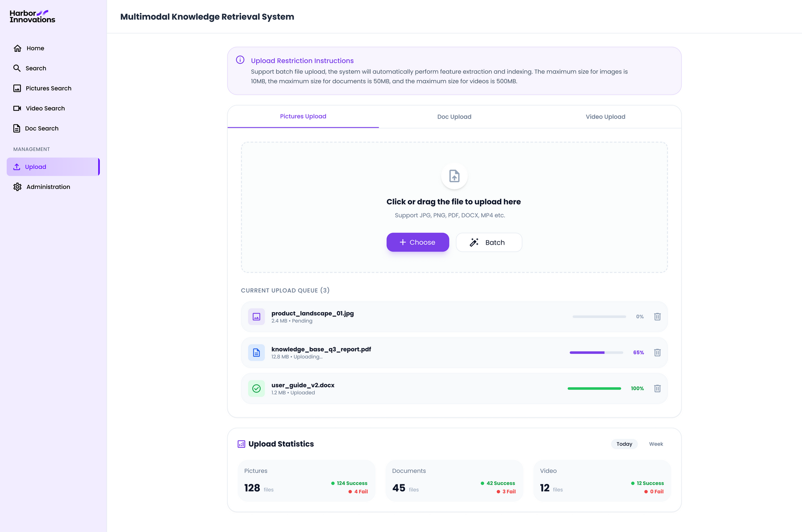The image size is (802, 532).
Task: Click the Video statistics card
Action: 602,481
